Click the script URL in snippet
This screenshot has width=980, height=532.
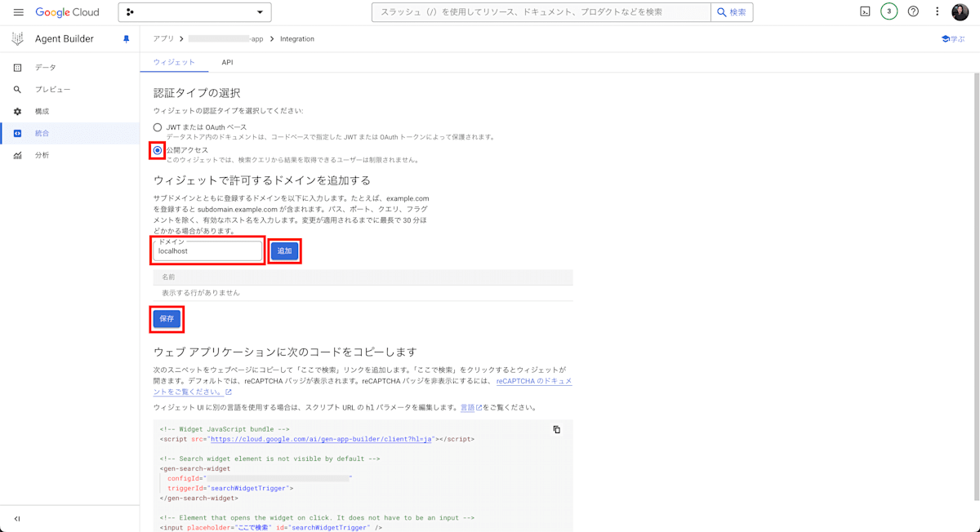[x=321, y=439]
